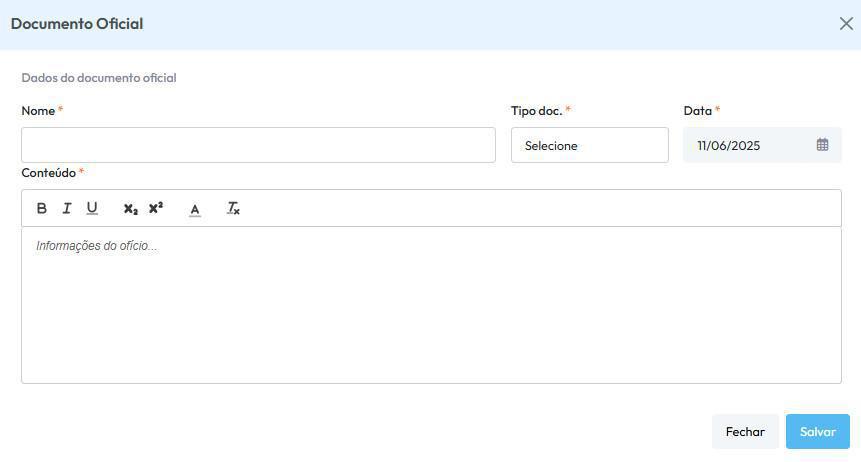Close the Documento Oficial dialog with X
Screen dimensions: 861x462
click(x=846, y=24)
